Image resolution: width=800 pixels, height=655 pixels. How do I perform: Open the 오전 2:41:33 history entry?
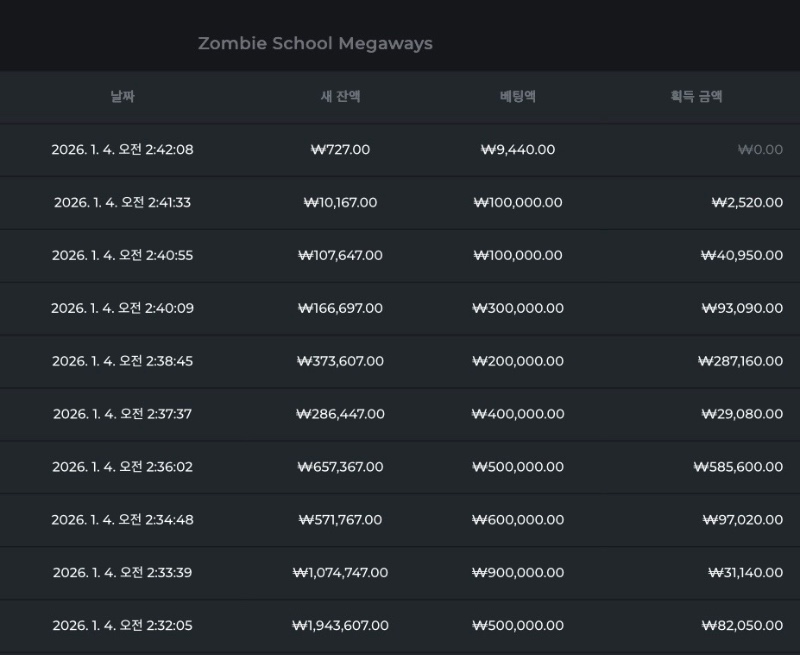click(x=122, y=203)
